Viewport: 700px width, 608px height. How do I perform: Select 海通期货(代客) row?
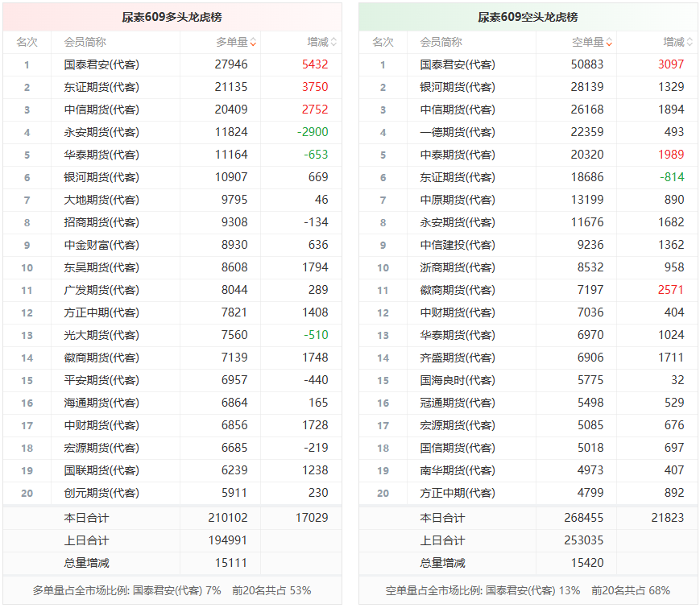(172, 403)
